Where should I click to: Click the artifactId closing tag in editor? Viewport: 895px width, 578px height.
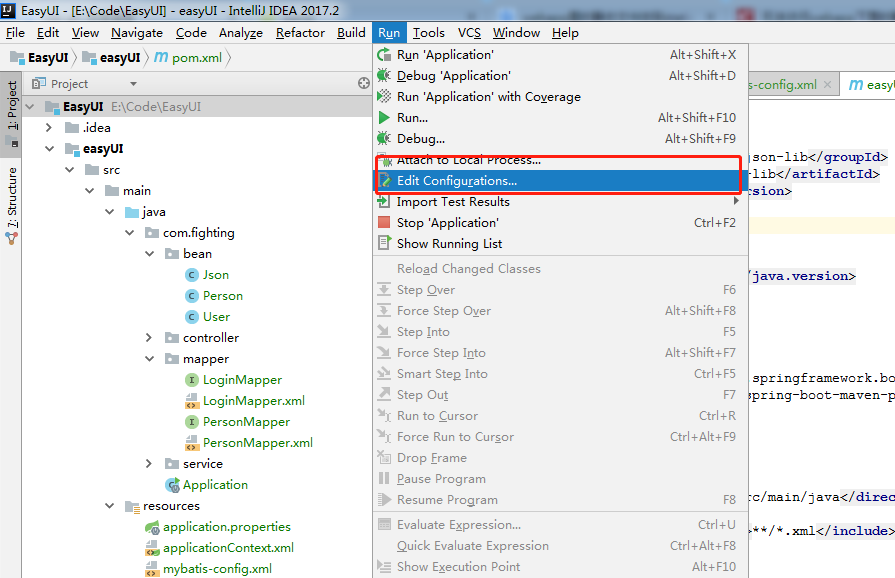coord(830,174)
